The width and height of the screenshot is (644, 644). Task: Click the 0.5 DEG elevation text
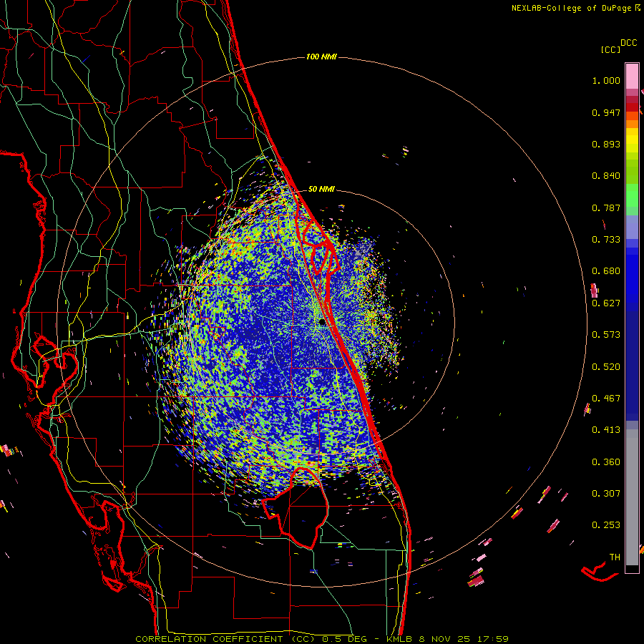tap(344, 639)
